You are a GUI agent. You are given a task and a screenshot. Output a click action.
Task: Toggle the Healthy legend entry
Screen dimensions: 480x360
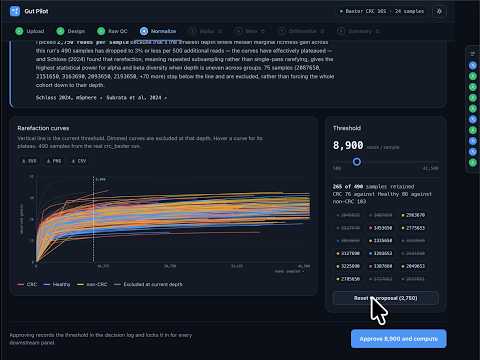point(57,284)
